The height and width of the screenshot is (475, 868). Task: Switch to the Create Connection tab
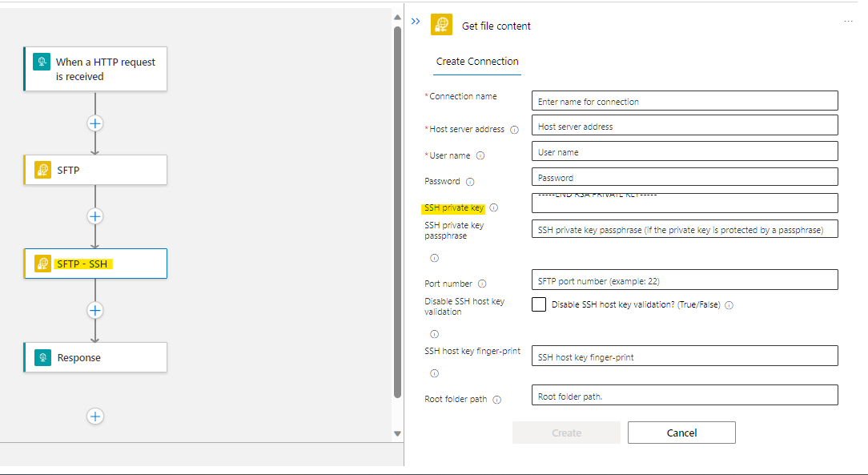(477, 61)
